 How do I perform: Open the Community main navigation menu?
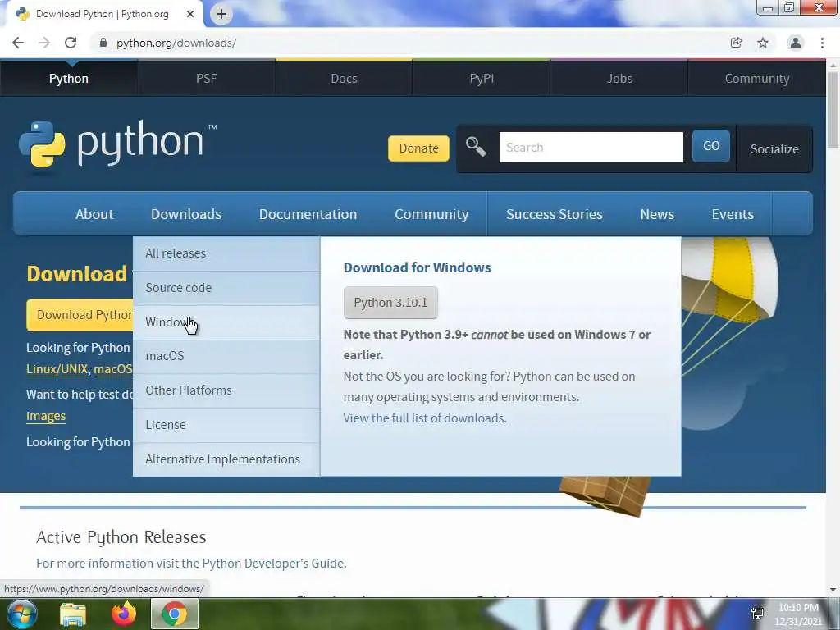(431, 214)
